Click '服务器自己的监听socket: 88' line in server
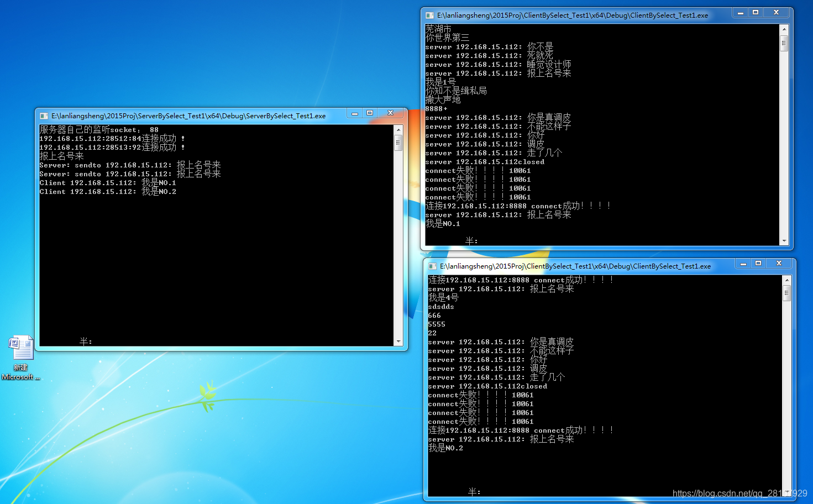Screen dimensions: 813x504 coord(99,130)
